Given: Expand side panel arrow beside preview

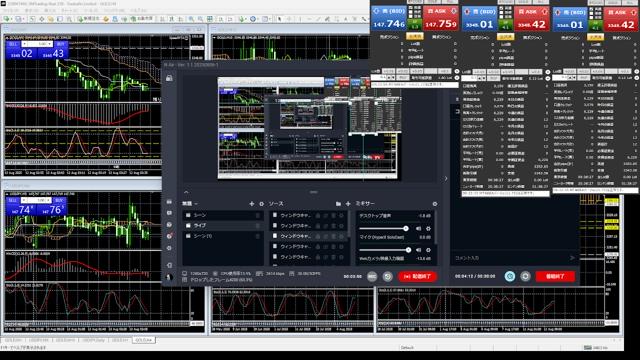Looking at the screenshot, I should [x=446, y=178].
